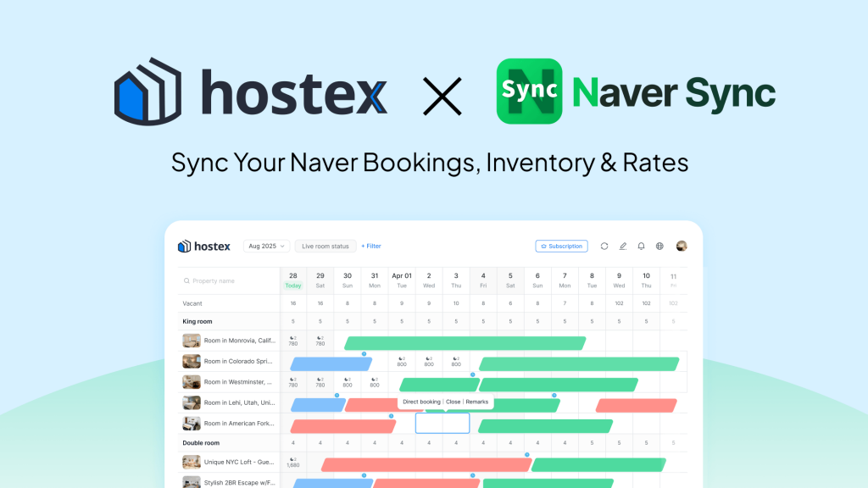Viewport: 868px width, 488px height.
Task: Select the Apr 01 Tue date column
Action: click(402, 280)
